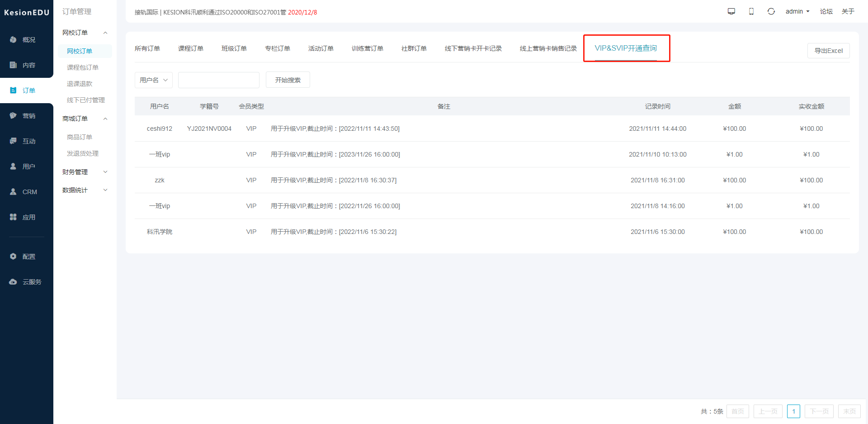868x424 pixels.
Task: Switch to the 课程订单 tab
Action: pos(191,48)
